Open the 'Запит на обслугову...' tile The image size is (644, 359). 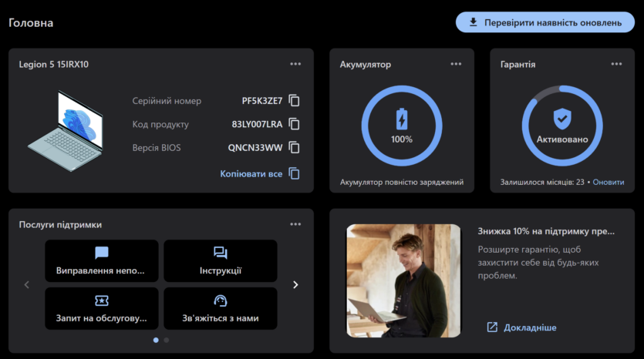[102, 308]
